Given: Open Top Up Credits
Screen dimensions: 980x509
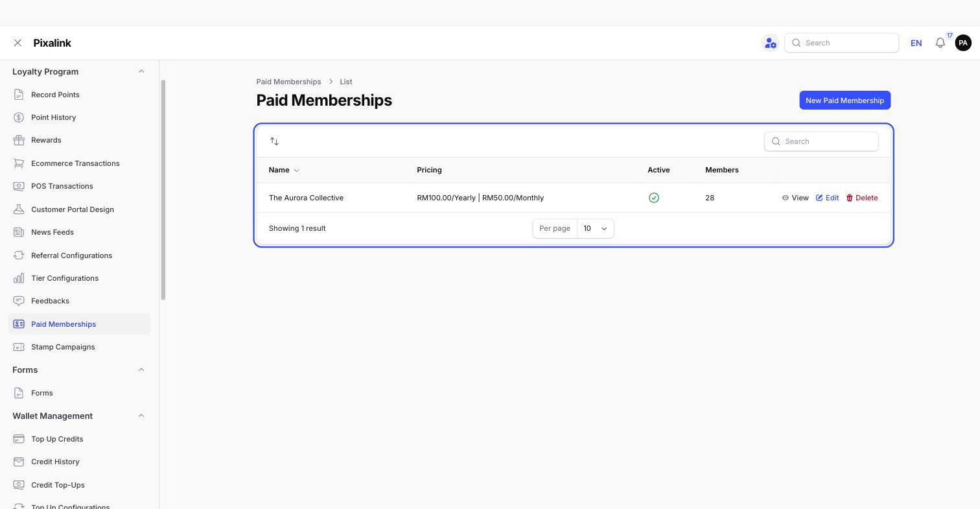Looking at the screenshot, I should [80, 439].
